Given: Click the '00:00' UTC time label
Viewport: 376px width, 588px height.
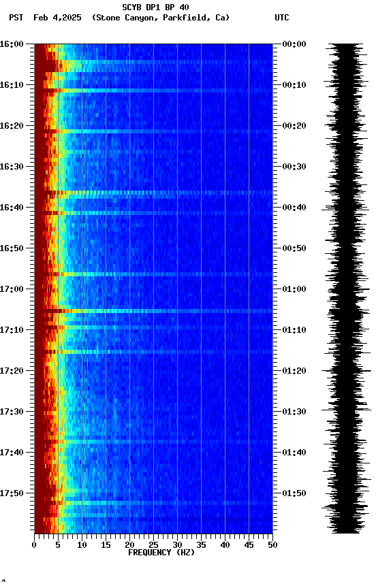Looking at the screenshot, I should pyautogui.click(x=294, y=44).
